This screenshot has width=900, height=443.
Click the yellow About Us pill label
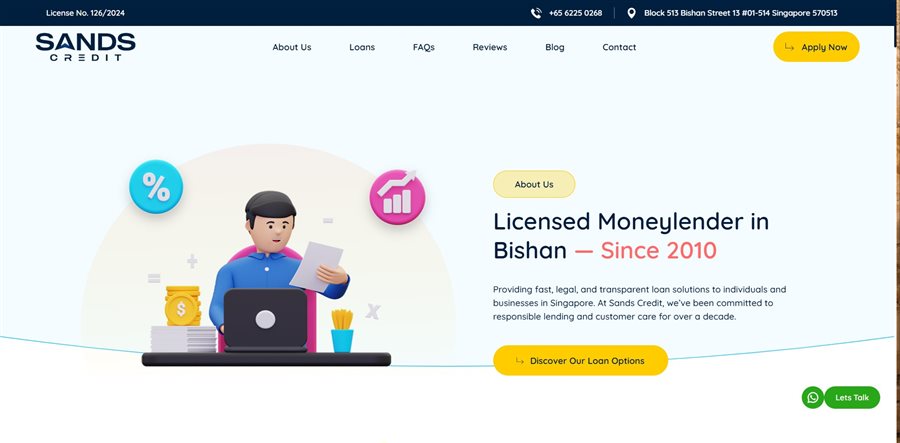point(534,184)
